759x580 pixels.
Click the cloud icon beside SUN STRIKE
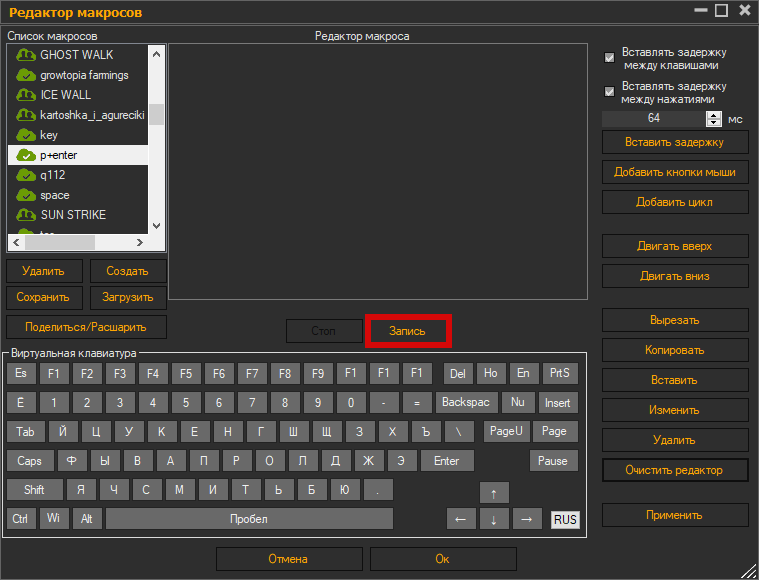pos(26,215)
